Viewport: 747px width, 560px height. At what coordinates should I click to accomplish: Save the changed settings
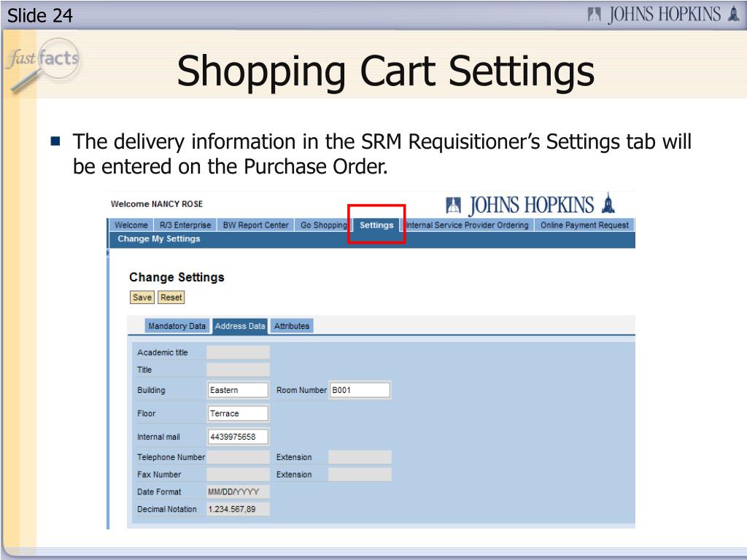tap(142, 297)
